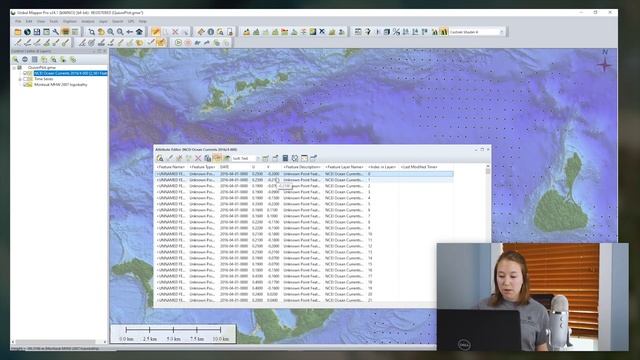Image resolution: width=640 pixels, height=360 pixels.
Task: Click the zoom in magnifier
Action: click(x=111, y=32)
